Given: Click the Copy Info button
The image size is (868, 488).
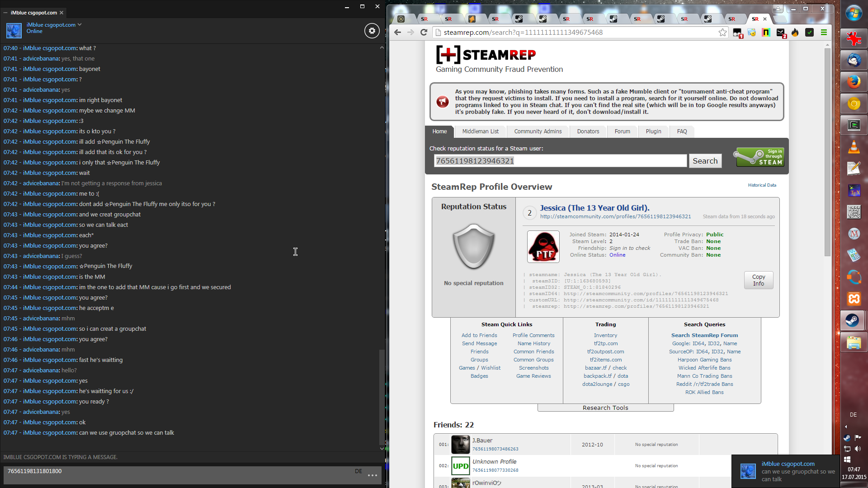Looking at the screenshot, I should click(758, 280).
